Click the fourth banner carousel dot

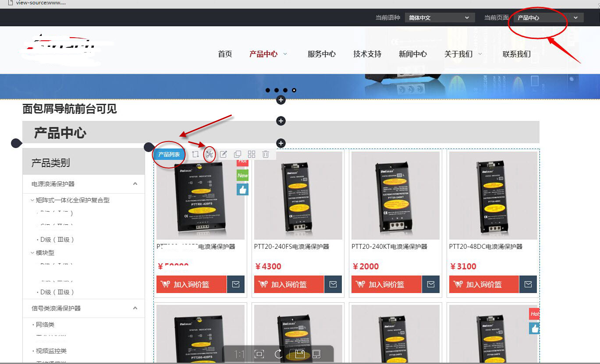pos(294,90)
